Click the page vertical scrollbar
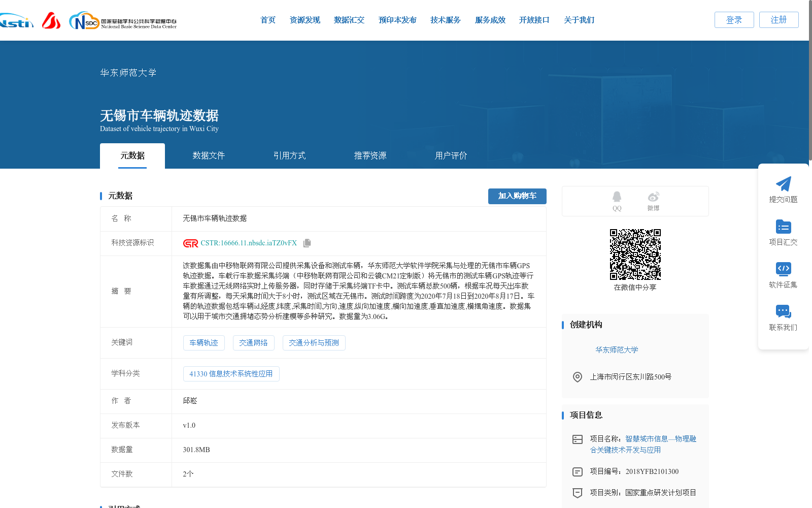This screenshot has height=508, width=812. tap(810, 81)
